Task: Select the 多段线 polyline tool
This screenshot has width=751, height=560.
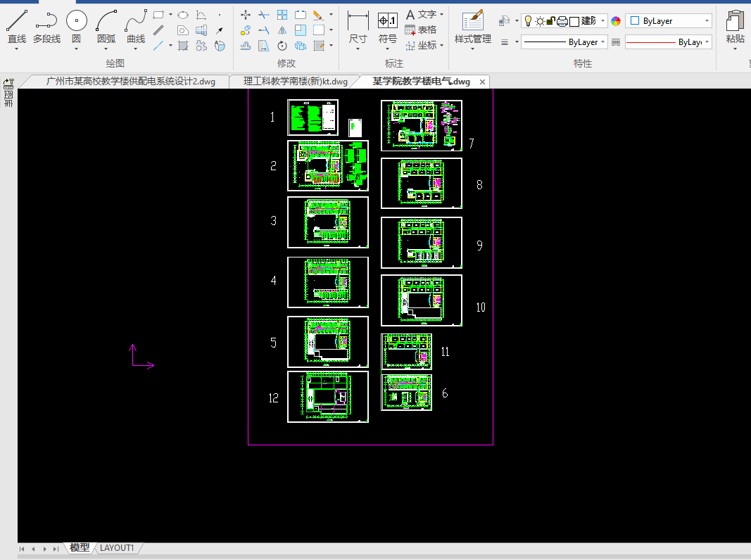Action: point(46,26)
